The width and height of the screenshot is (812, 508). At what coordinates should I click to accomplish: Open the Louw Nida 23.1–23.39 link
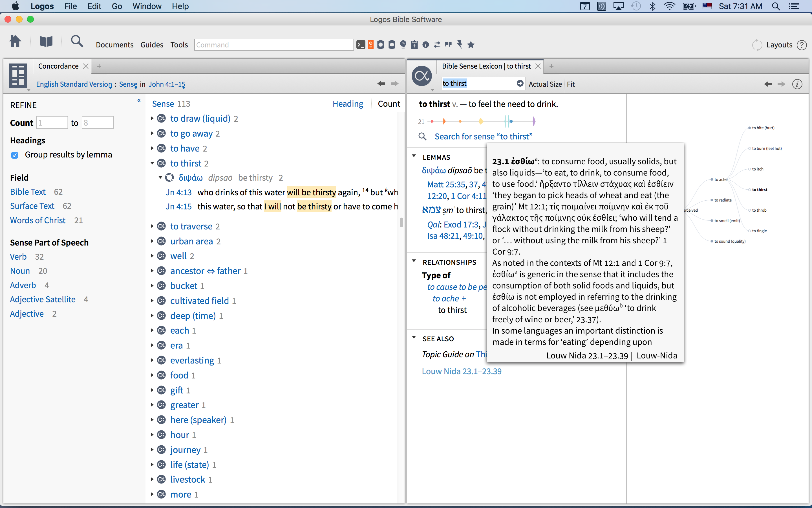[x=461, y=371]
